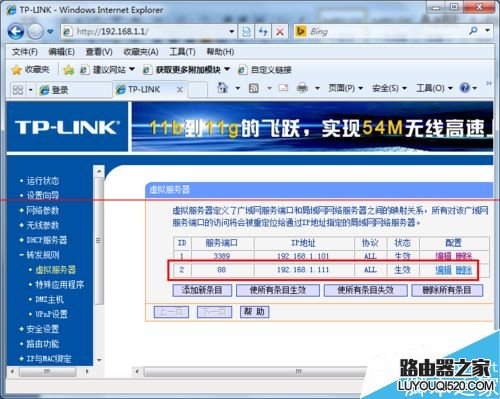Open the 页面(P) dropdown menu
Image resolution: width=500 pixels, height=399 pixels.
[345, 88]
